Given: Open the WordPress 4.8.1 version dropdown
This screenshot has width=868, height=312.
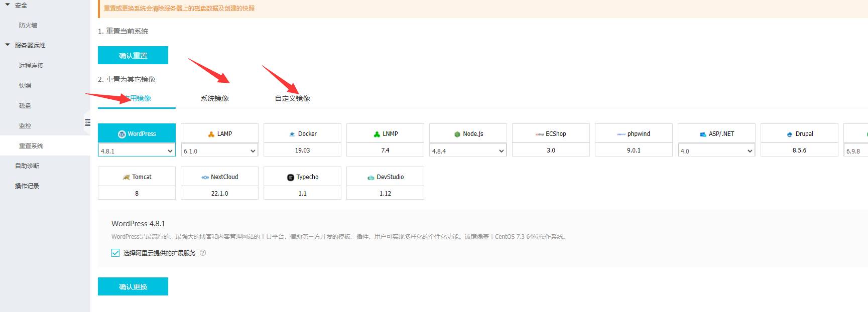Looking at the screenshot, I should tap(137, 150).
